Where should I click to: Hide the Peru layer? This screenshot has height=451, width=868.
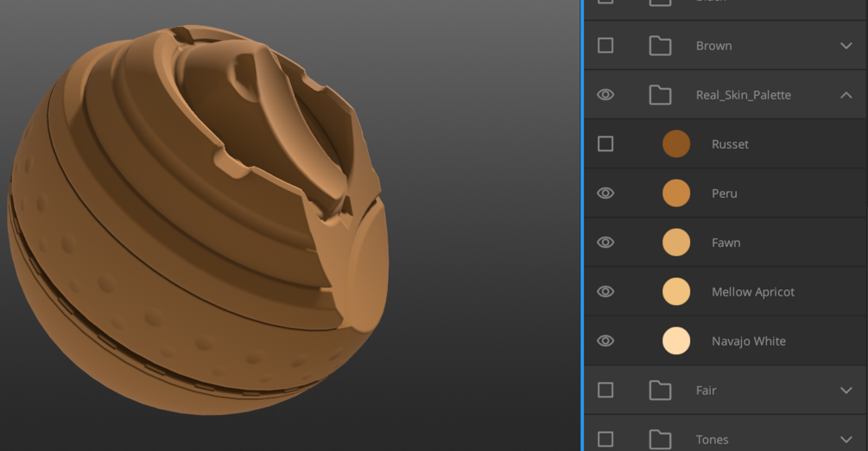pos(605,194)
